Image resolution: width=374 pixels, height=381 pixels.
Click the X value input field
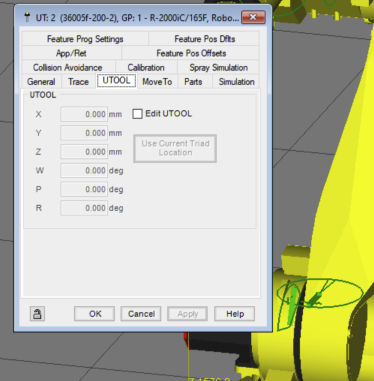(x=84, y=114)
